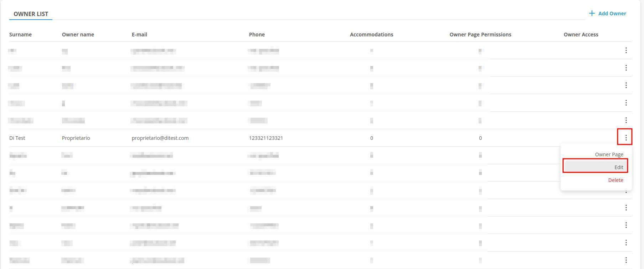Open the three-dot menu in the fourth owner row

[626, 103]
